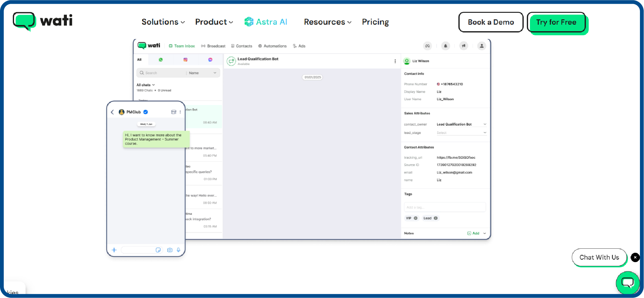644x298 pixels.
Task: Click the Book a Demo button
Action: tap(491, 22)
